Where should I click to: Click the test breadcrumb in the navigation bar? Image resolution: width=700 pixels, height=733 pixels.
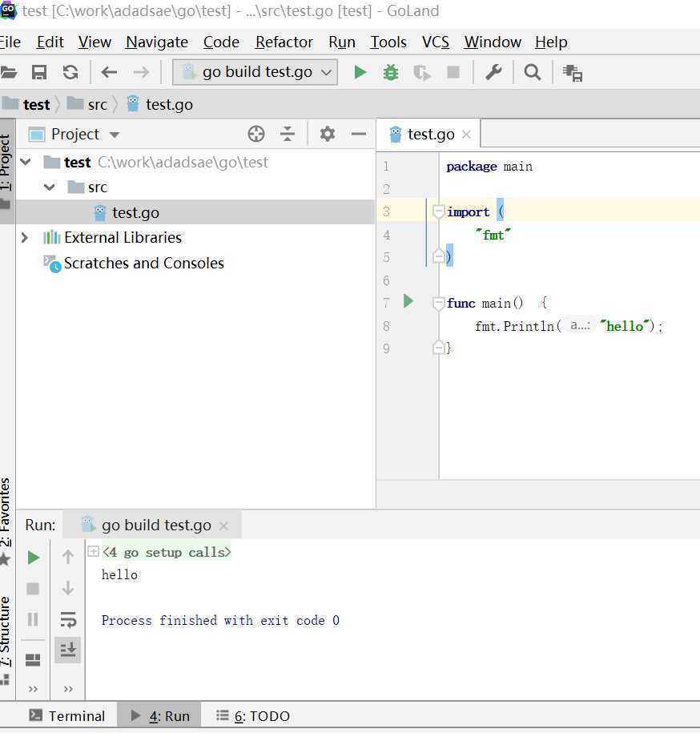click(26, 104)
